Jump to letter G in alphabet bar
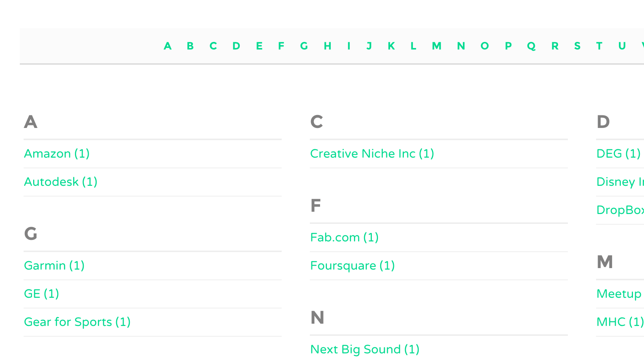The image size is (644, 361). (304, 46)
